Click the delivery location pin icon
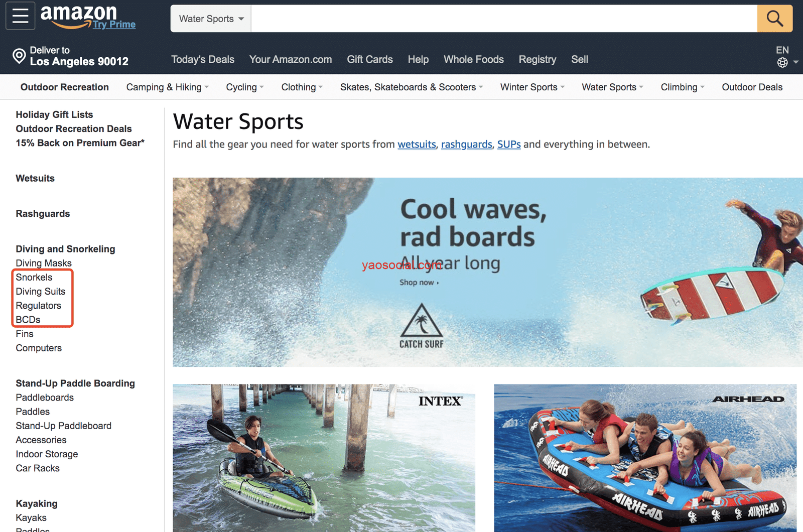Screen dimensions: 803x532 [x=19, y=56]
